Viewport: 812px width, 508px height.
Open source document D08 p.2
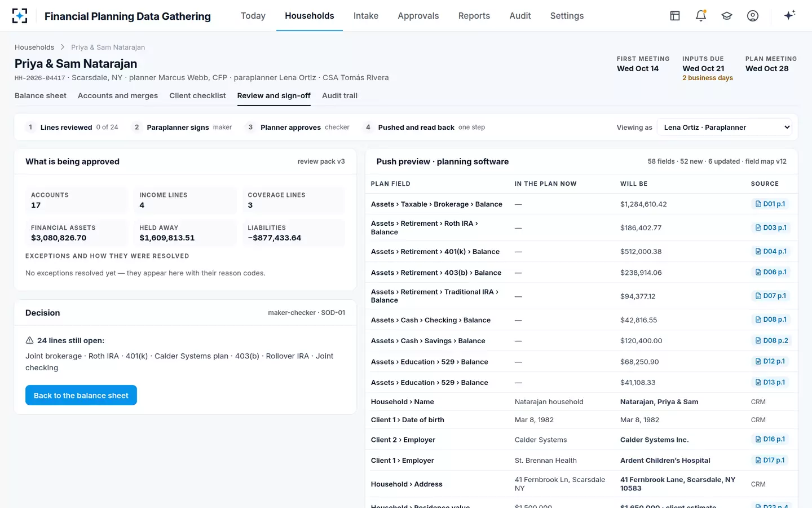[772, 340]
